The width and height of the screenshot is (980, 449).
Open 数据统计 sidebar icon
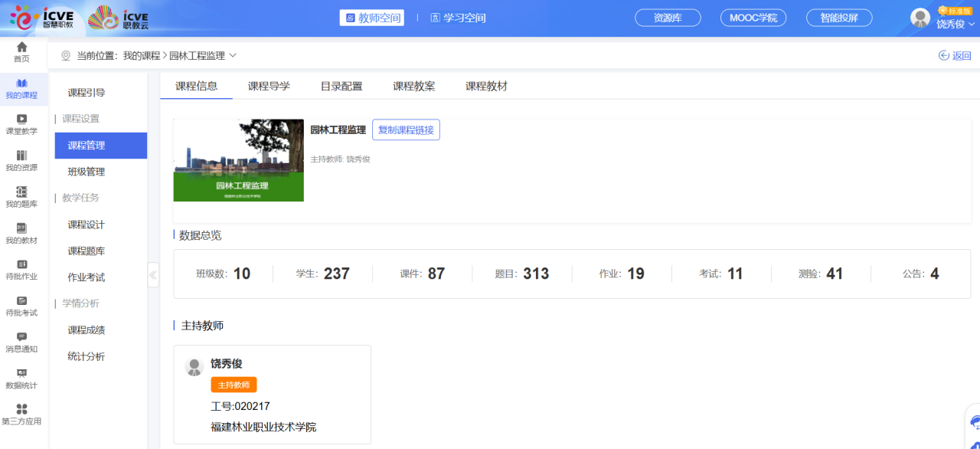pyautogui.click(x=21, y=373)
